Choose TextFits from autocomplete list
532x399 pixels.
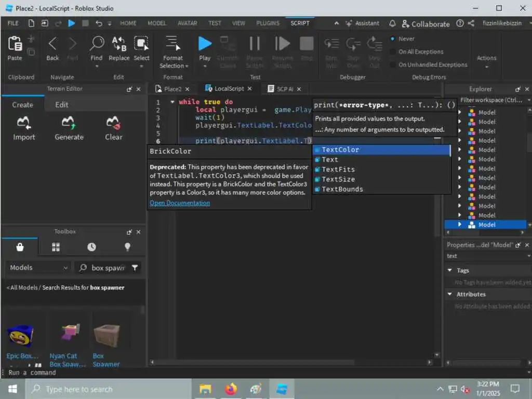381,169
